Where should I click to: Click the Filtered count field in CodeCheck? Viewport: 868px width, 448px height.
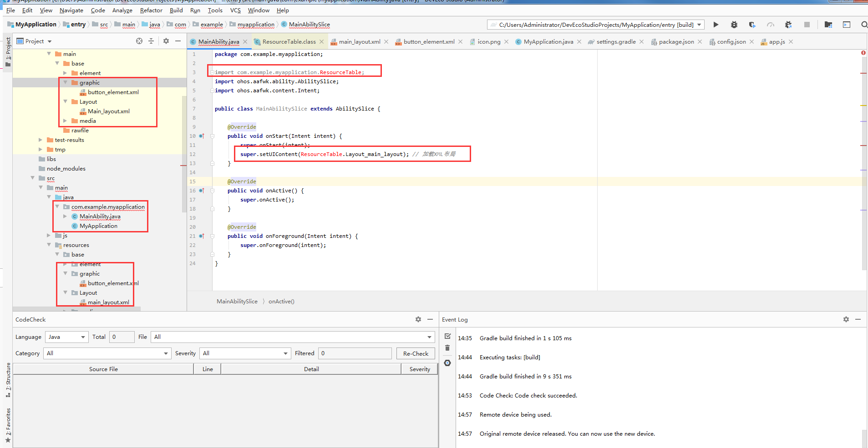coord(355,353)
